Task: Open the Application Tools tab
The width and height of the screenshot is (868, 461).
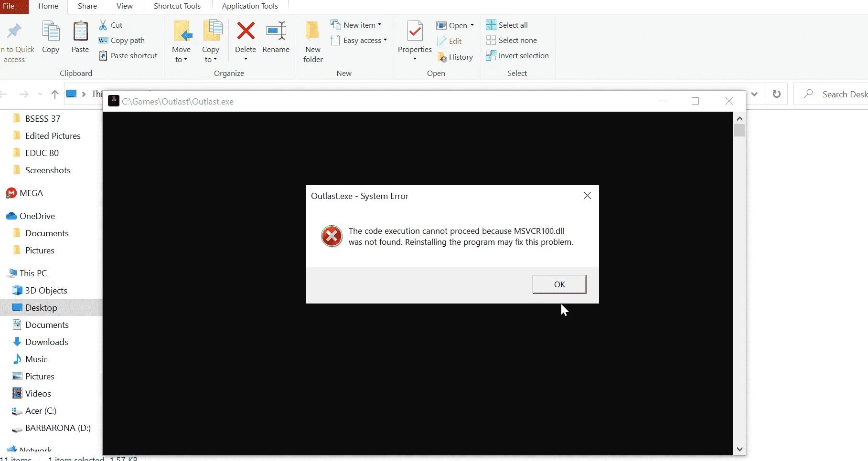Action: (250, 6)
